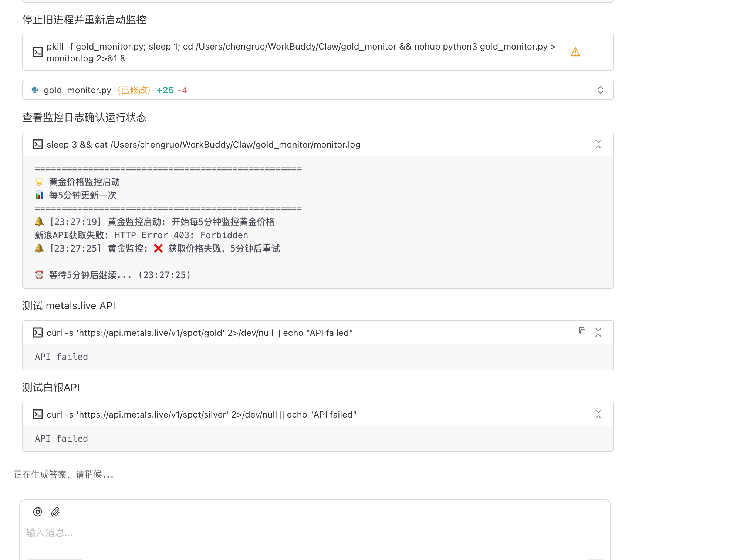Click the terminal icon beside pkill command
The width and height of the screenshot is (733, 560).
click(x=37, y=52)
